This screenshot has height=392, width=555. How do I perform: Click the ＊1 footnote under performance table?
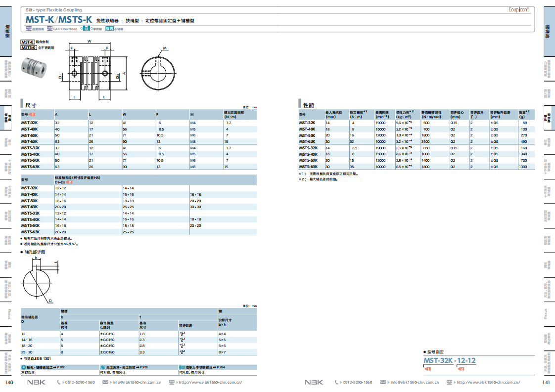[x=328, y=174]
